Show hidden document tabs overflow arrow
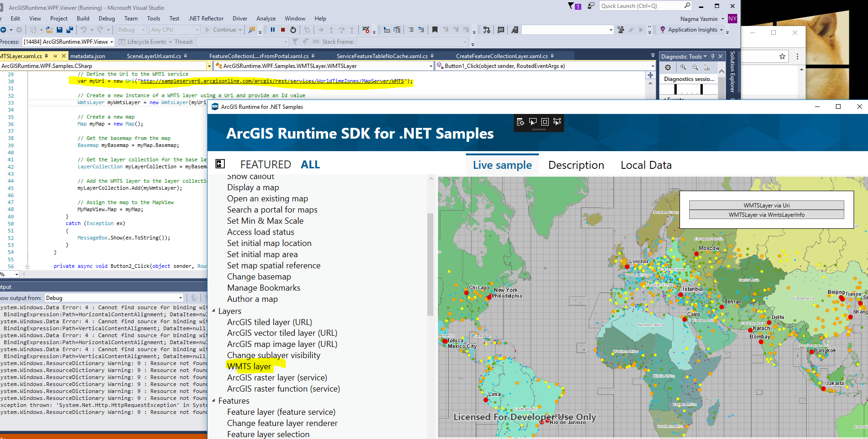Screen dimensions: 868x439 (653, 55)
